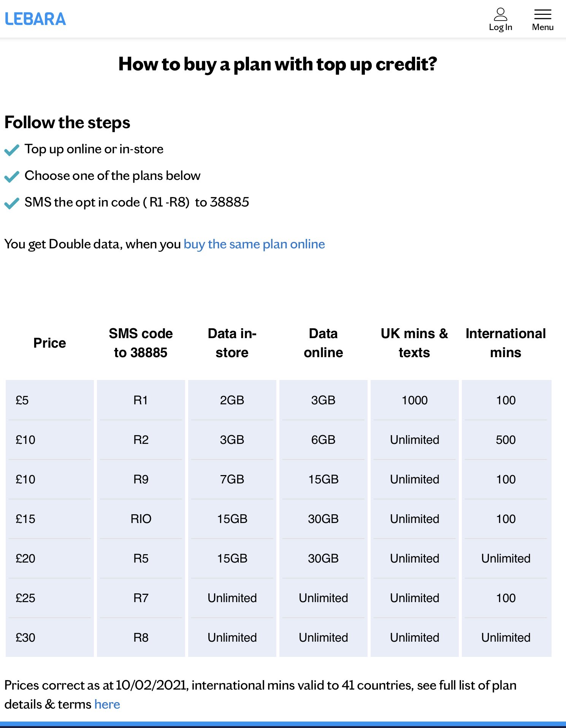Click the R1 SMS code cell
Viewport: 566px width, 728px height.
(x=141, y=400)
